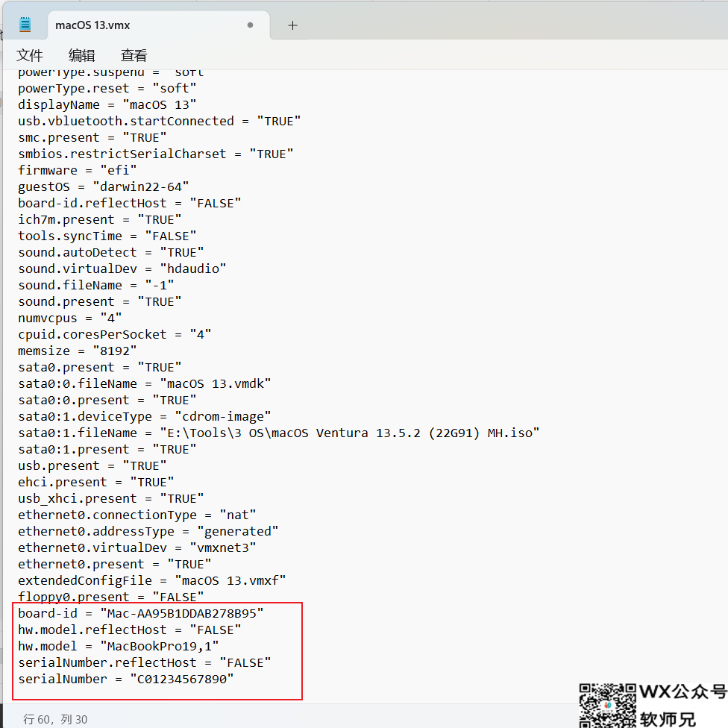Click the line powerType.reset = "soft"
The height and width of the screenshot is (728, 728).
(107, 88)
